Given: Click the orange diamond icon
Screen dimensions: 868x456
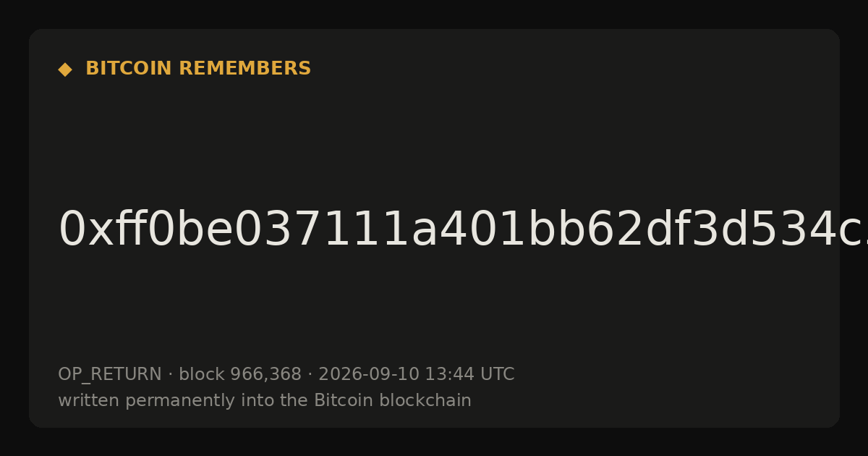Looking at the screenshot, I should click(x=65, y=69).
